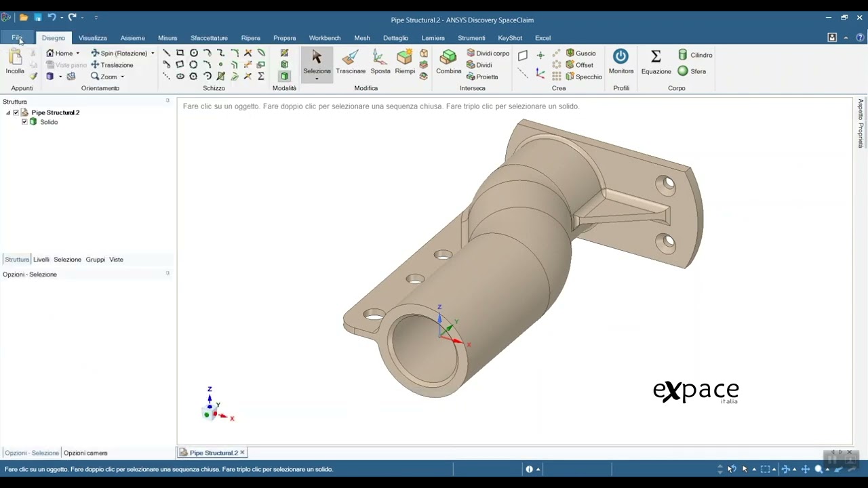
Task: Switch to the Assieme ribbon tab
Action: (133, 38)
